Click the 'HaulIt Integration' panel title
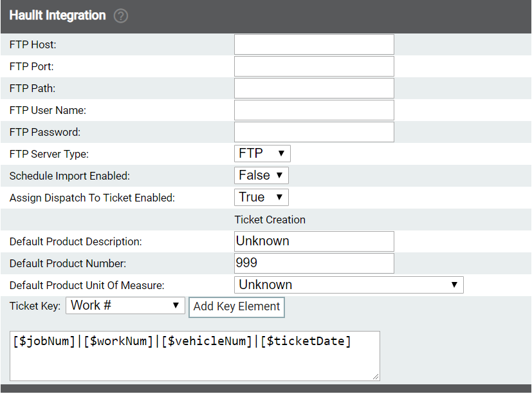532x394 pixels. pyautogui.click(x=57, y=15)
